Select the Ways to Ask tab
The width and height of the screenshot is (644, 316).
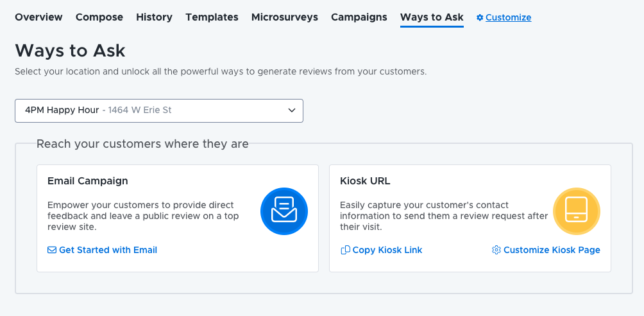click(432, 17)
